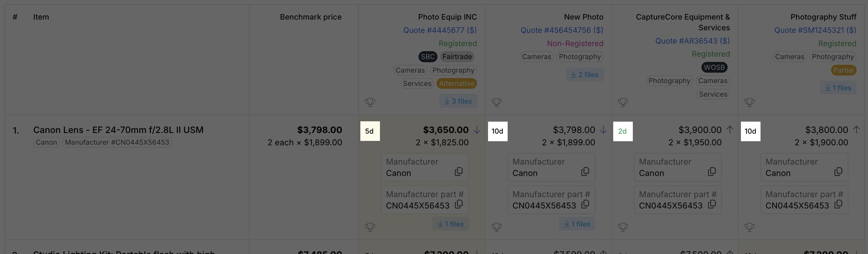Open Quote #4445677 ($) link
Screen dimensions: 868x254
(x=440, y=30)
